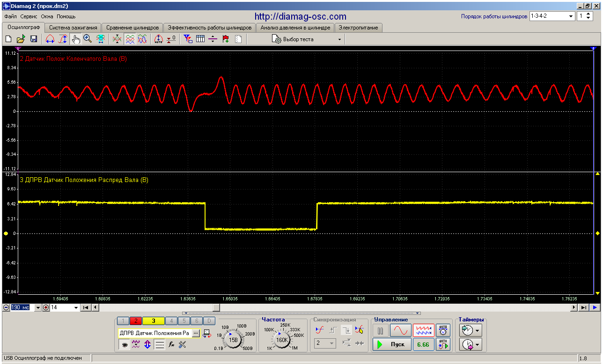The width and height of the screenshot is (603, 364).
Task: Activate the magnifier zoom tool
Action: point(88,39)
